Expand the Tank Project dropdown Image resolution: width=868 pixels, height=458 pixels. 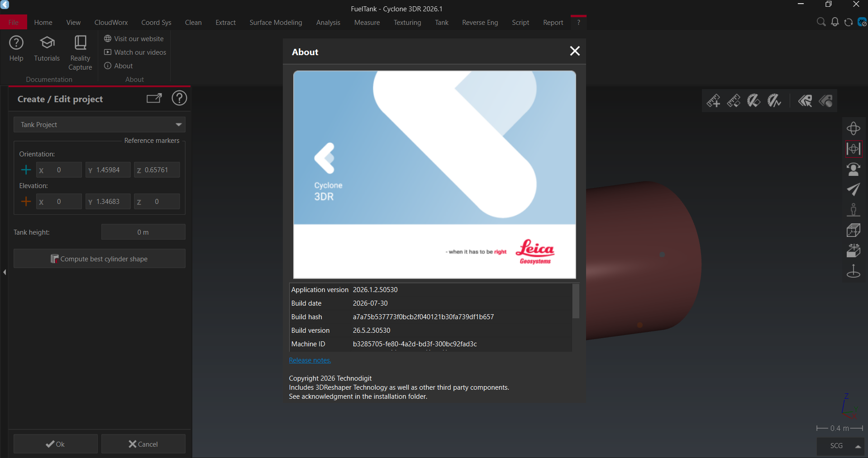click(100, 125)
